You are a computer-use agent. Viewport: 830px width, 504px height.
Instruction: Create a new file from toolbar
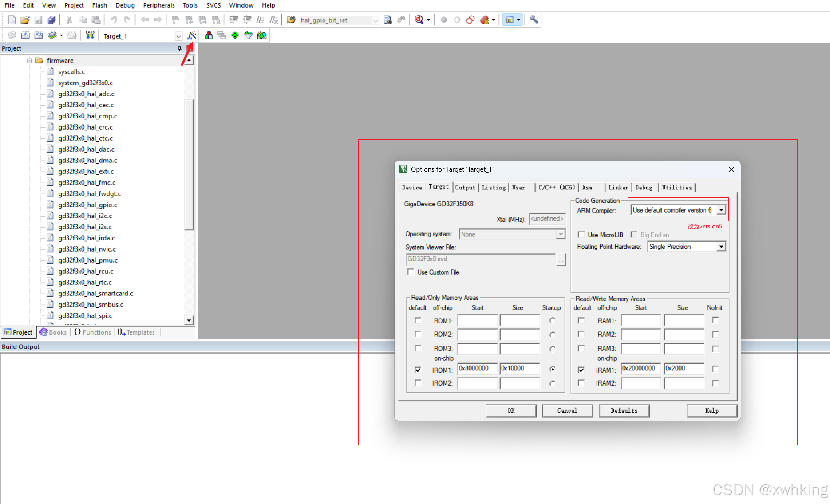(12, 20)
